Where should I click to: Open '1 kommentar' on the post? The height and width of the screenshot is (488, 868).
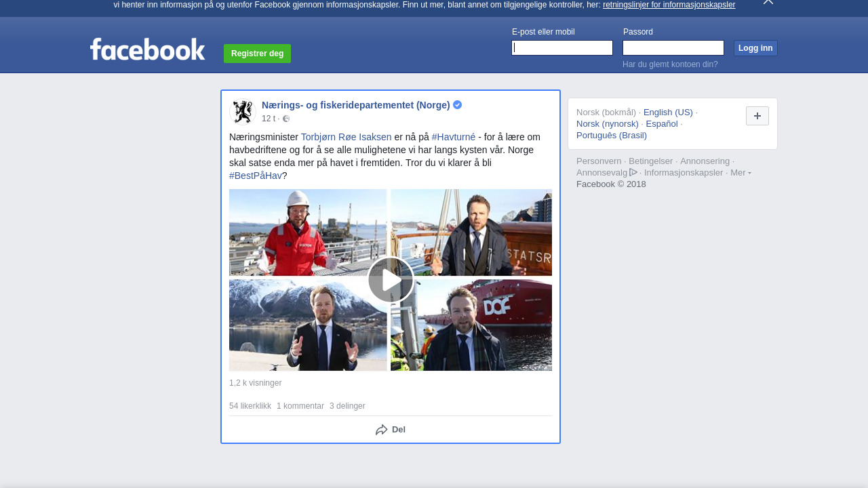[300, 406]
